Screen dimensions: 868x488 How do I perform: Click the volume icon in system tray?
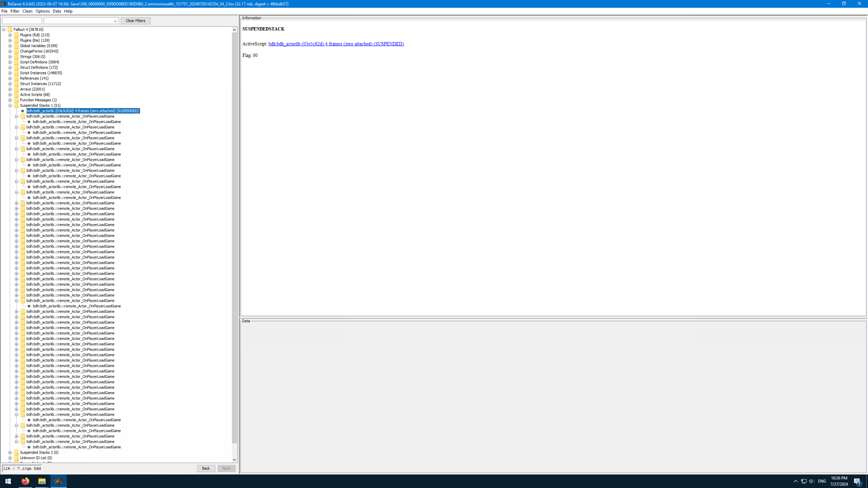point(811,481)
